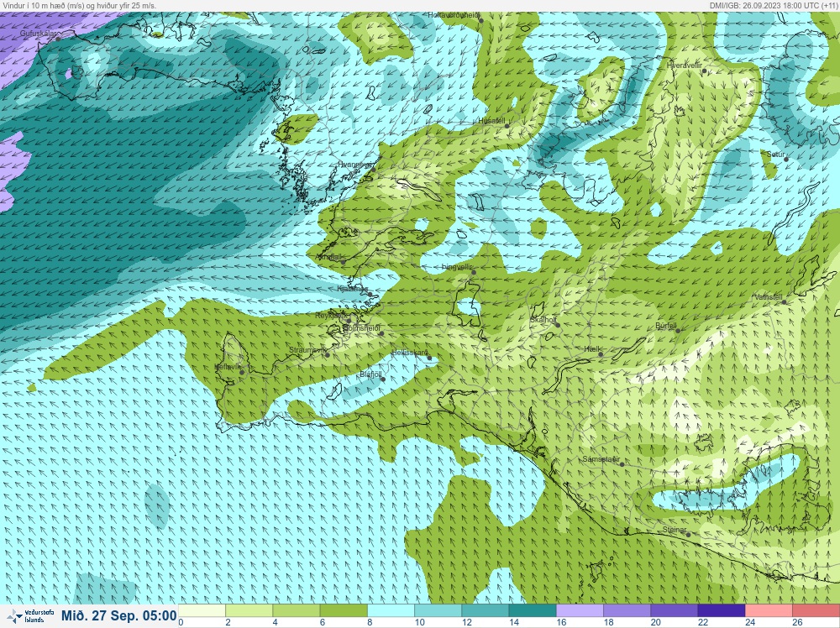Screen dimensions: 840x628
Task: Select the above-26 m/s red legend swatch
Action: [x=816, y=611]
